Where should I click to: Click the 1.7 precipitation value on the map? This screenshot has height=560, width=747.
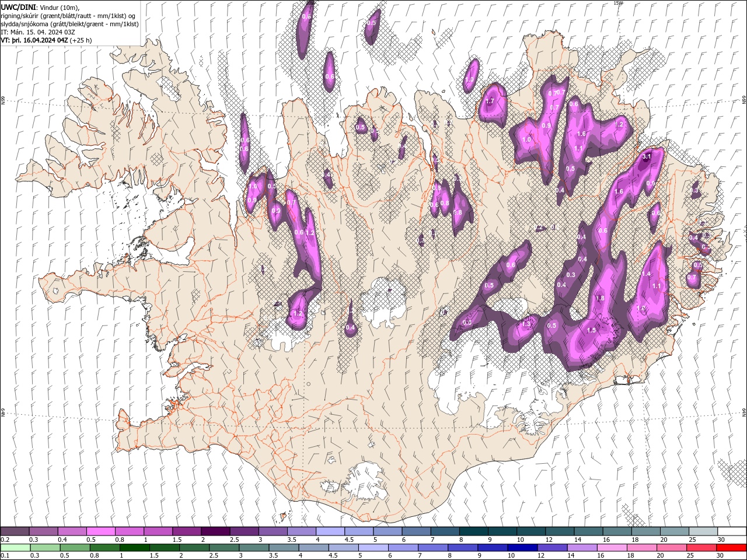(x=490, y=101)
